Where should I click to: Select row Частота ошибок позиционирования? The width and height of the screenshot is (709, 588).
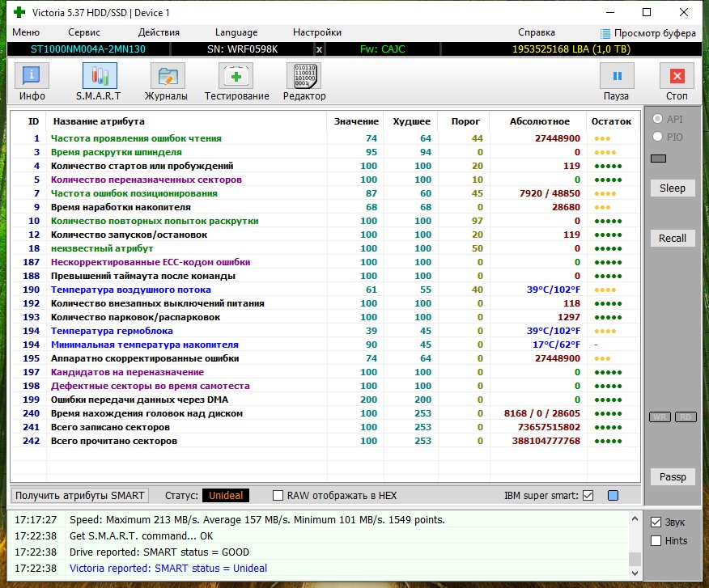(325, 193)
